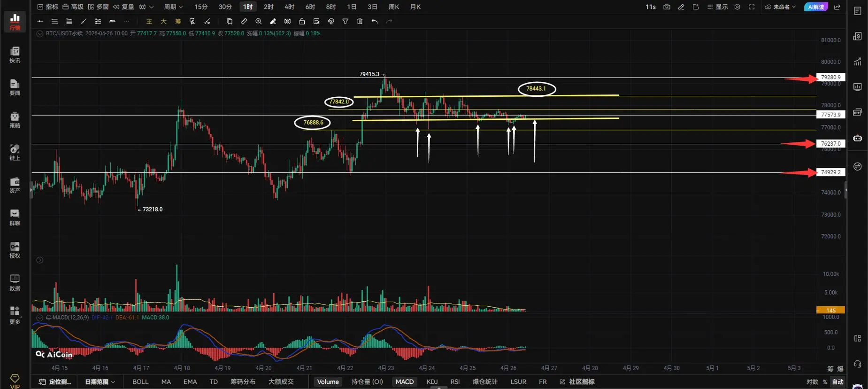Viewport: 868px width, 389px height.
Task: Open the 策略 strategy section
Action: (x=15, y=120)
